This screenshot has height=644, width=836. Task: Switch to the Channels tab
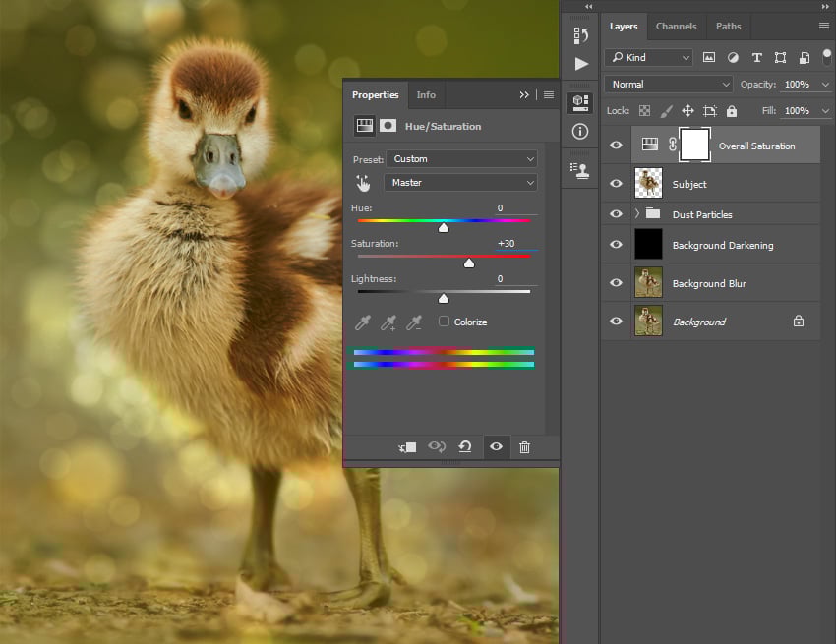point(677,27)
